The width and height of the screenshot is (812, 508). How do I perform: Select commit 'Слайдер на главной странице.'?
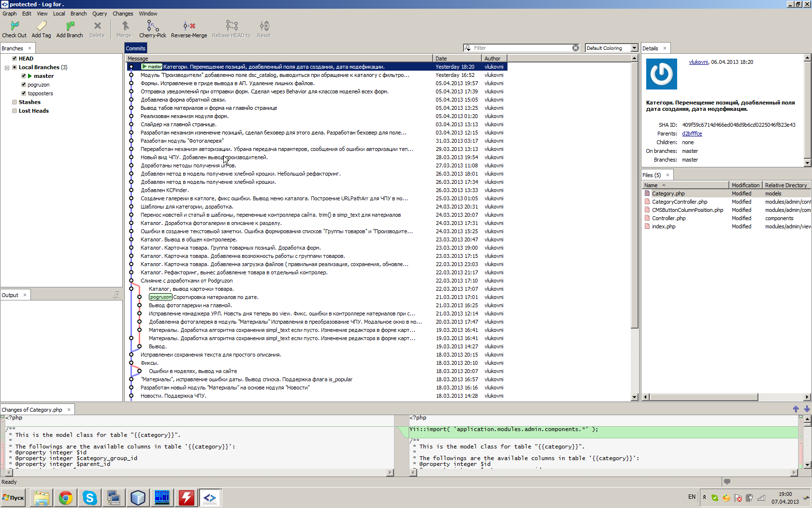(x=317, y=124)
